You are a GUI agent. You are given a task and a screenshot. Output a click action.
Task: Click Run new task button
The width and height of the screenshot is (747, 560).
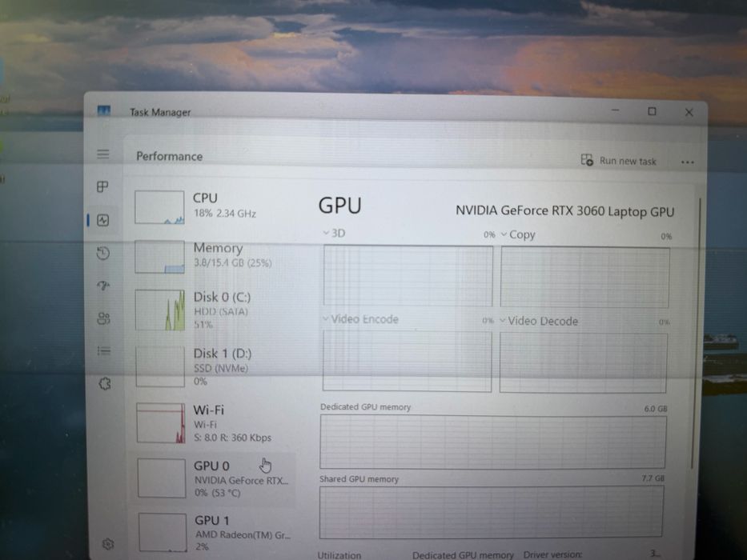point(618,160)
